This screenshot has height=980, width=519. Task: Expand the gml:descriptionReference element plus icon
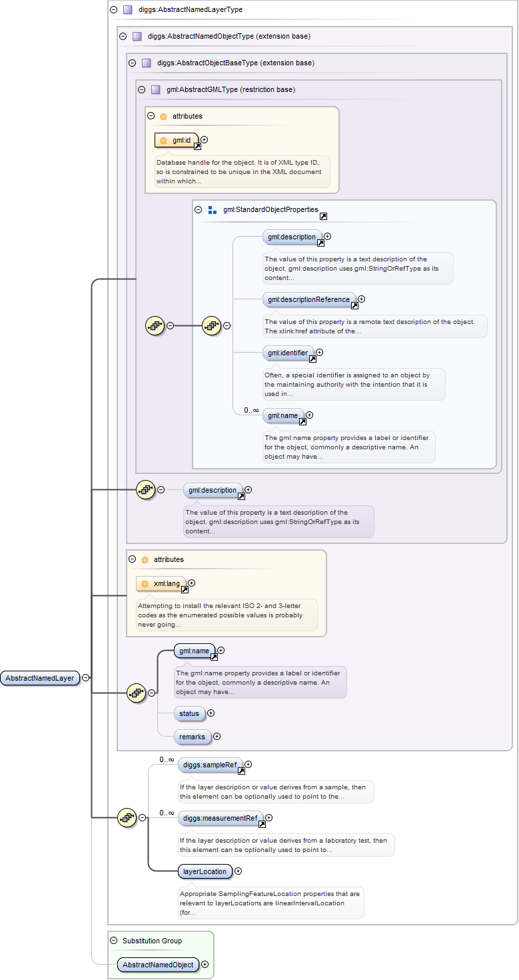(x=362, y=299)
